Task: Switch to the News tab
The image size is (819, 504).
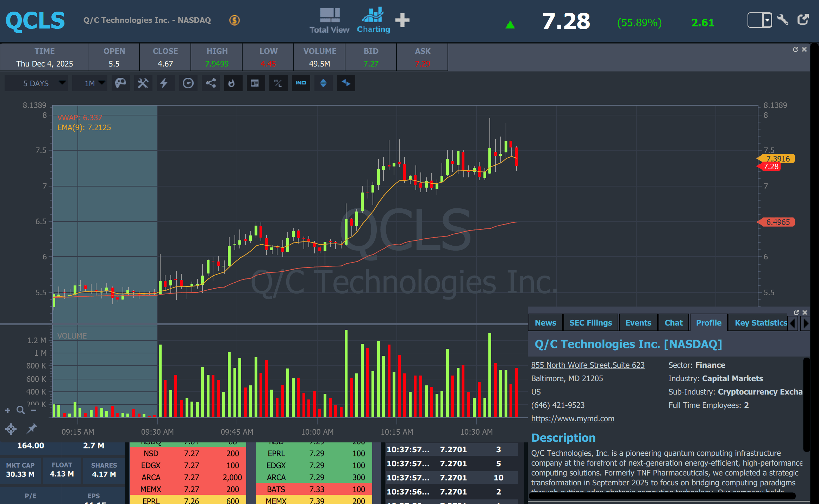Action: [545, 323]
